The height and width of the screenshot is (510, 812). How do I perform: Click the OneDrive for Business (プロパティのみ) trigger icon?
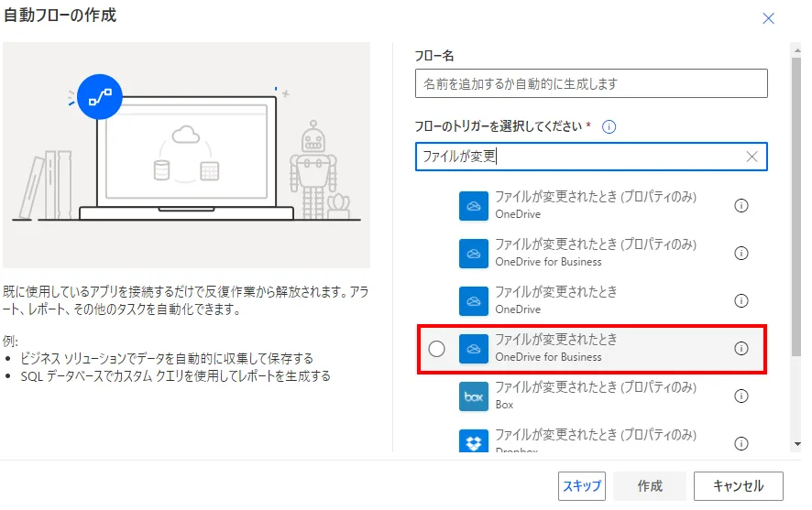click(473, 254)
